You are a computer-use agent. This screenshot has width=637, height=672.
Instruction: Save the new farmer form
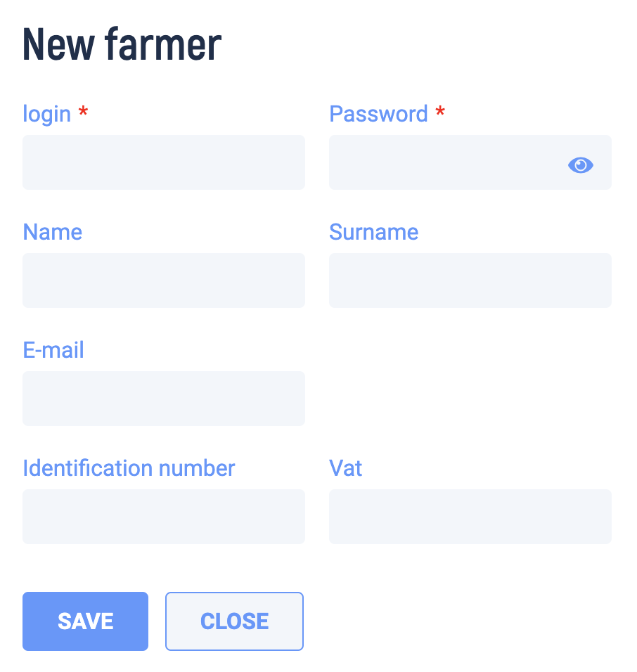point(85,621)
